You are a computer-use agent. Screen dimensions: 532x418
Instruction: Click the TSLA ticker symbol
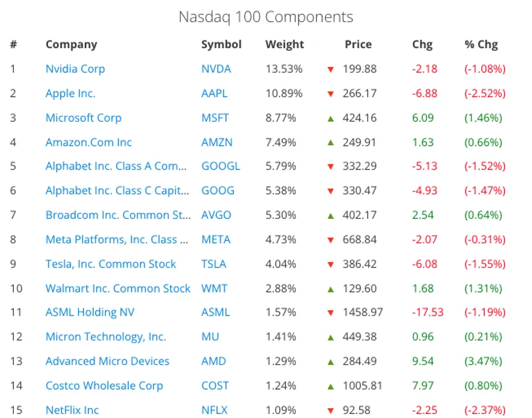coord(214,264)
